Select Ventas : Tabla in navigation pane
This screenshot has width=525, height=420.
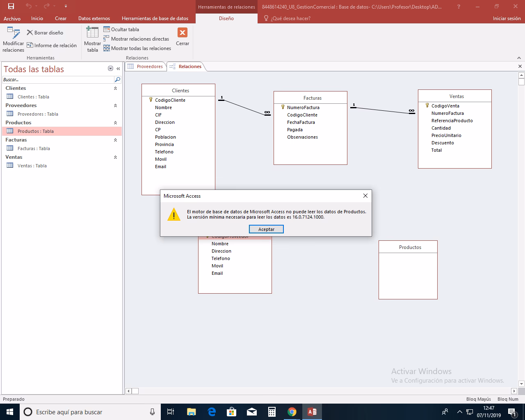point(62,166)
